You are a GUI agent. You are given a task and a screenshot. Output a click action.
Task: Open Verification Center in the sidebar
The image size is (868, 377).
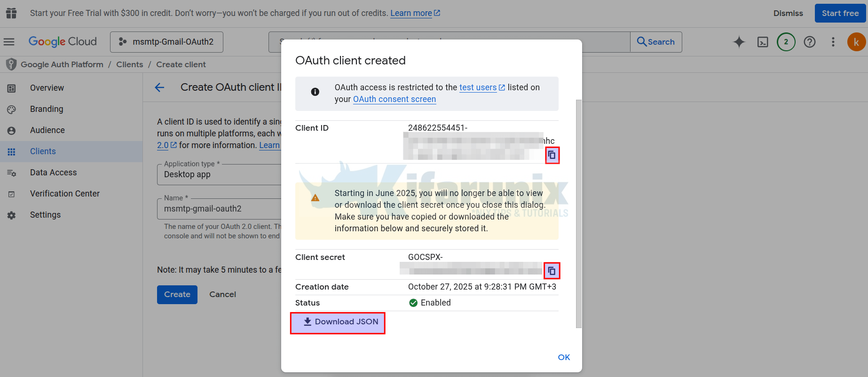coord(64,194)
